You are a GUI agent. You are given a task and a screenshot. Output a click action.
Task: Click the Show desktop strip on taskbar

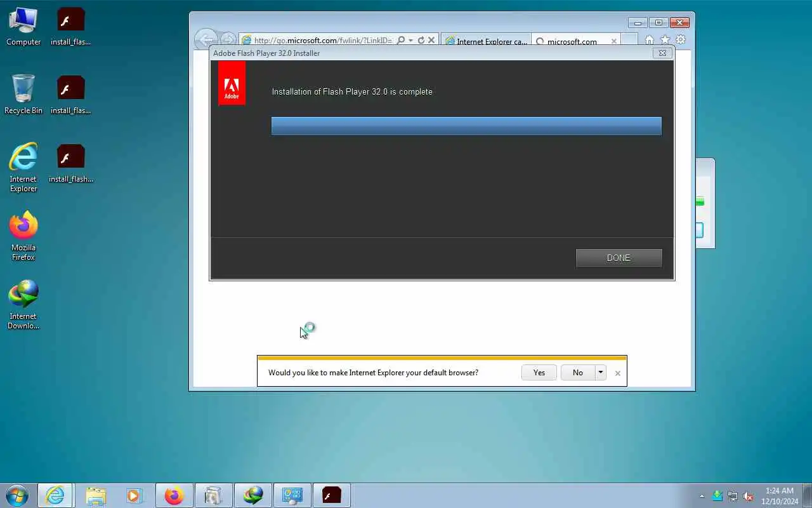807,495
